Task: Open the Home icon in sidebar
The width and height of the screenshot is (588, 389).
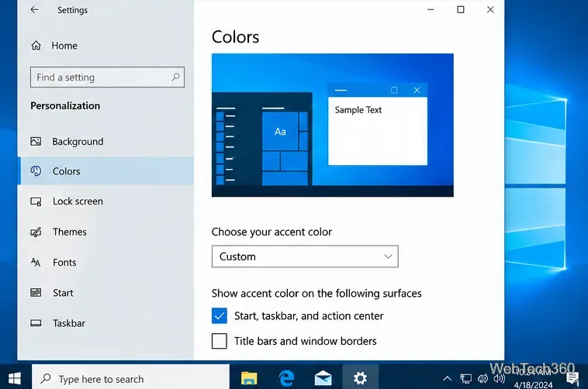Action: pos(36,46)
